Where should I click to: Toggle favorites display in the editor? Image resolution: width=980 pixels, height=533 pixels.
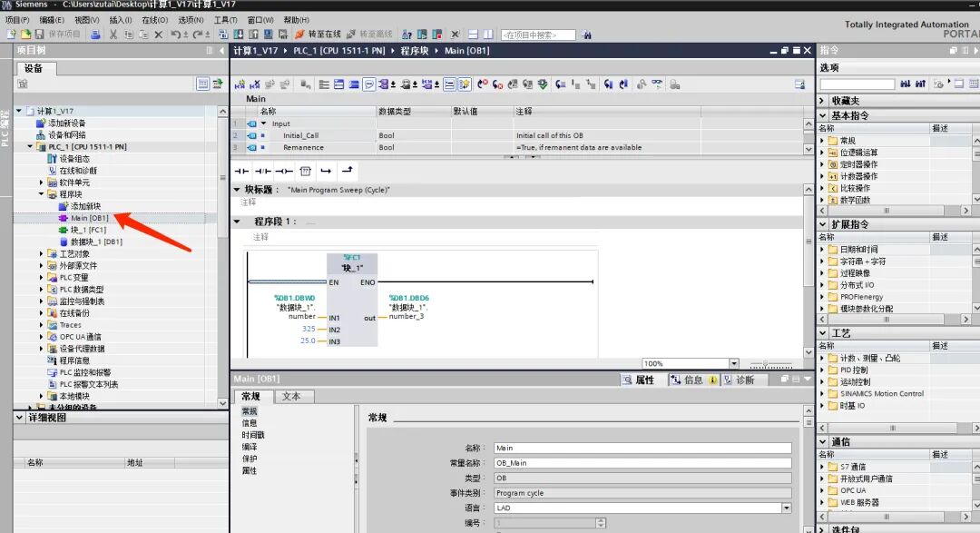[x=465, y=84]
